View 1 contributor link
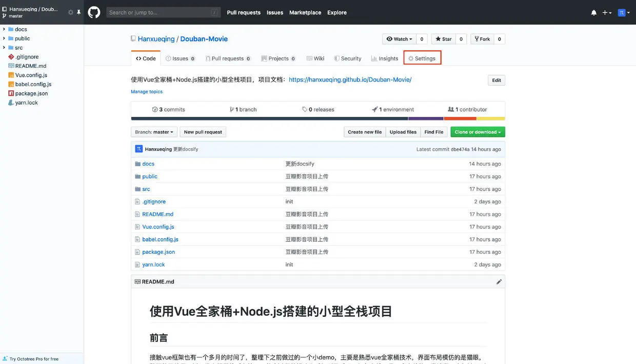Viewport: 636px width, 364px height. (x=467, y=109)
